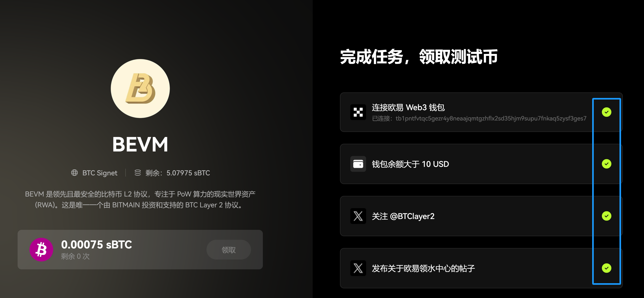
Task: Click the green checkmark for 钱包余额大于 10 USD
Action: coord(606,164)
